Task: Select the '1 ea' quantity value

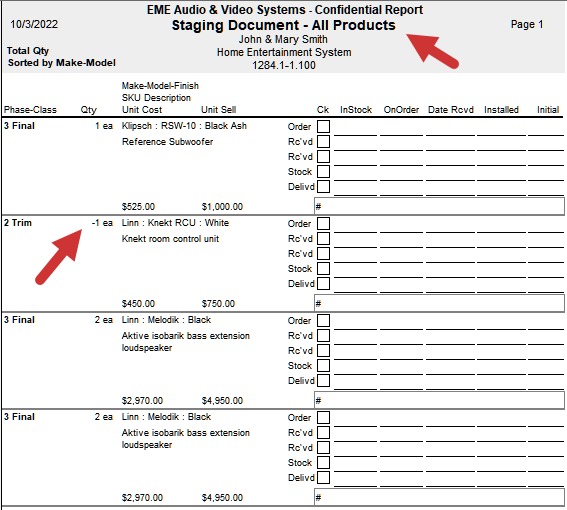Action: [104, 126]
